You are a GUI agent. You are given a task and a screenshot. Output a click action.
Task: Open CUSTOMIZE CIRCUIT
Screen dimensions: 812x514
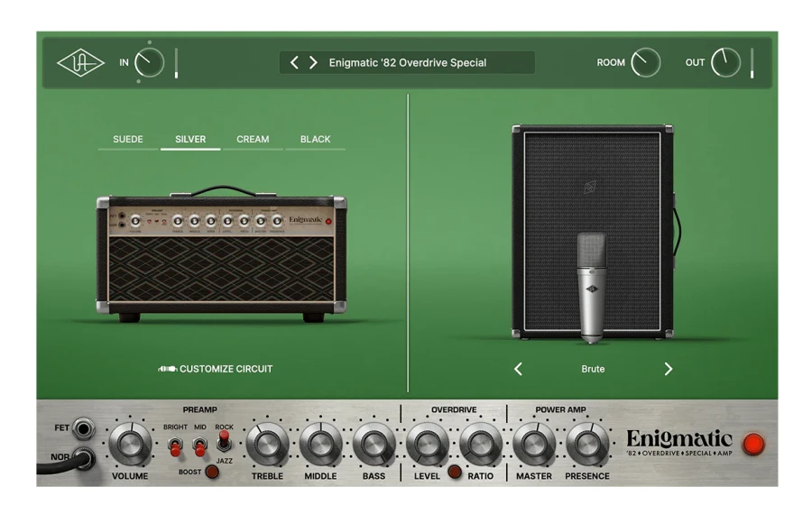pyautogui.click(x=216, y=369)
